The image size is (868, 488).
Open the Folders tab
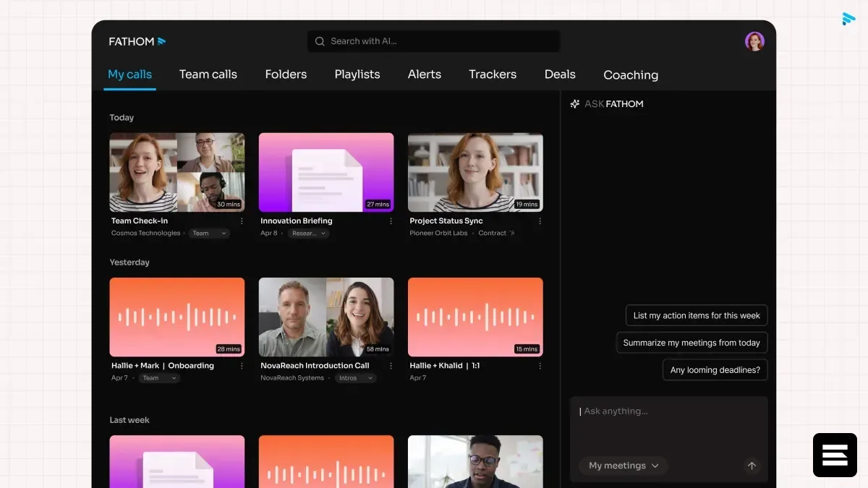(286, 74)
